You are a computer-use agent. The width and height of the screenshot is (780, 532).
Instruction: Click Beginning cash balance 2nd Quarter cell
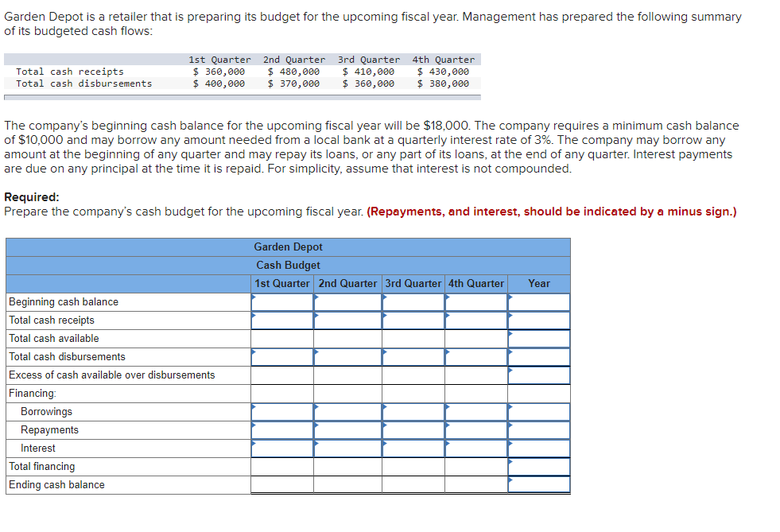(347, 302)
